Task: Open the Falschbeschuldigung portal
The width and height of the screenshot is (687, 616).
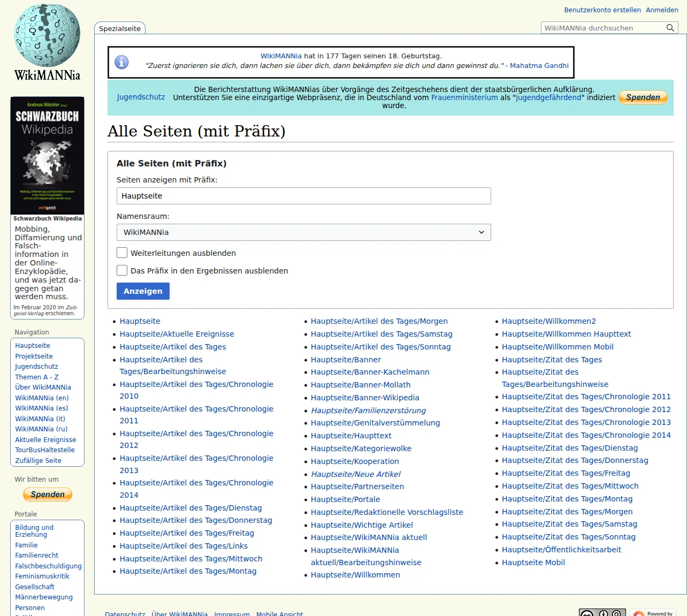Action: coord(48,566)
